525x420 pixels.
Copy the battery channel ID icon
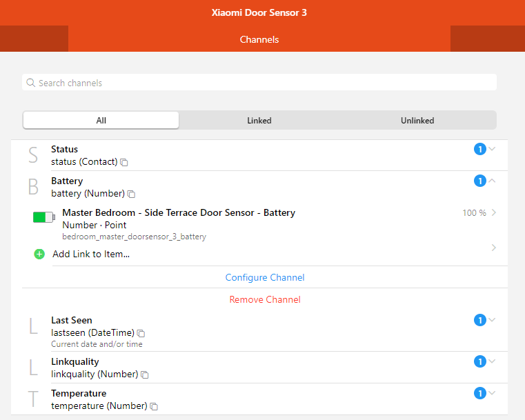(x=131, y=194)
